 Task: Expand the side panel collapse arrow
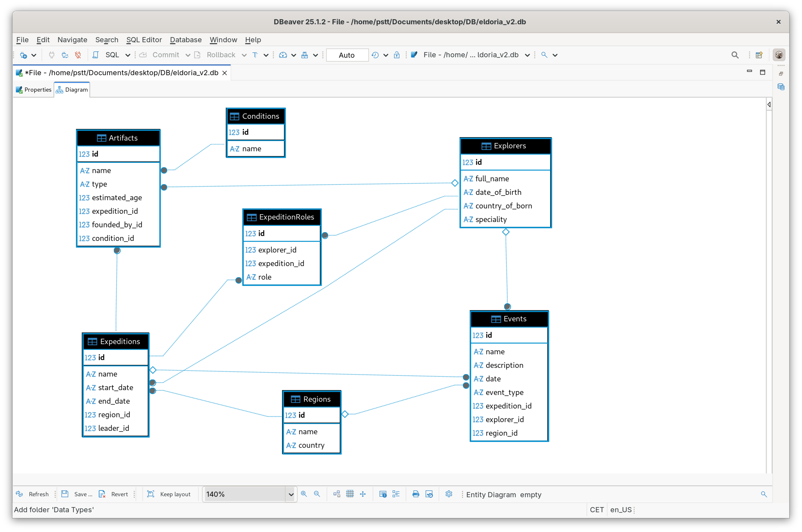click(x=769, y=104)
